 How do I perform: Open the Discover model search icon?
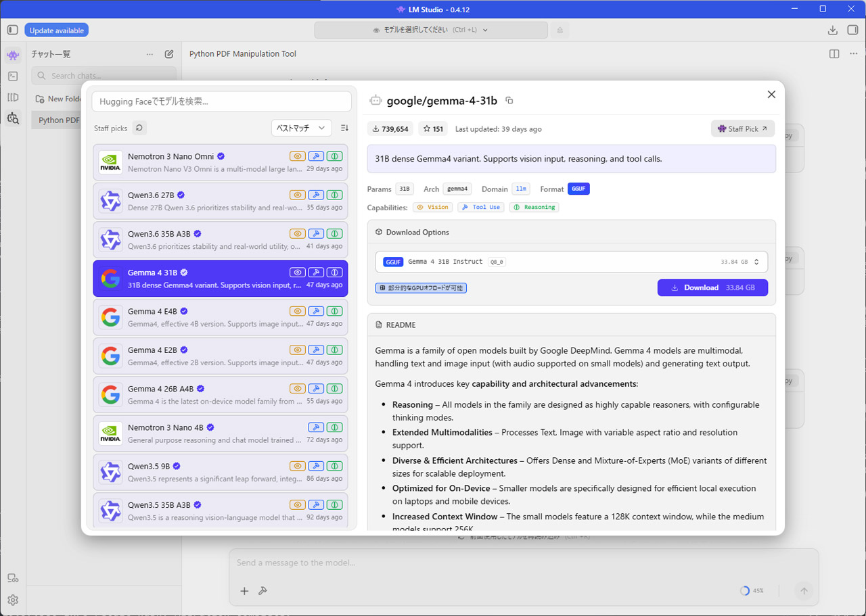(13, 118)
